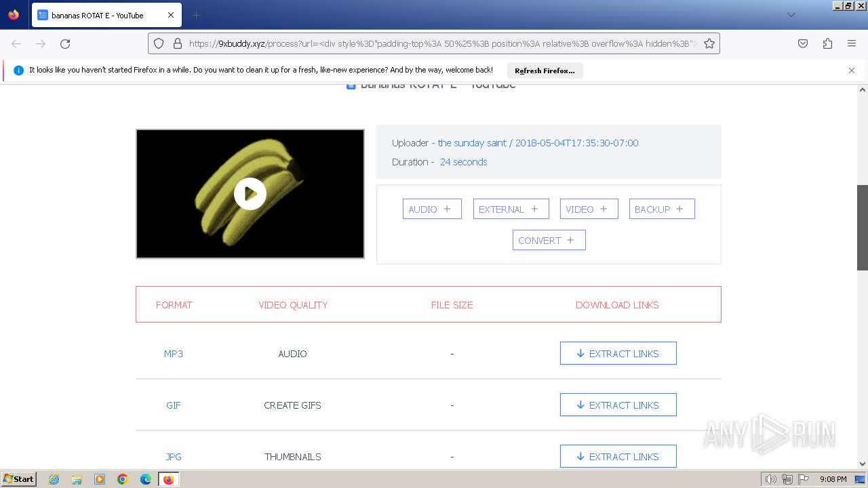868x488 pixels.
Task: Select the JPG format label
Action: point(174,457)
